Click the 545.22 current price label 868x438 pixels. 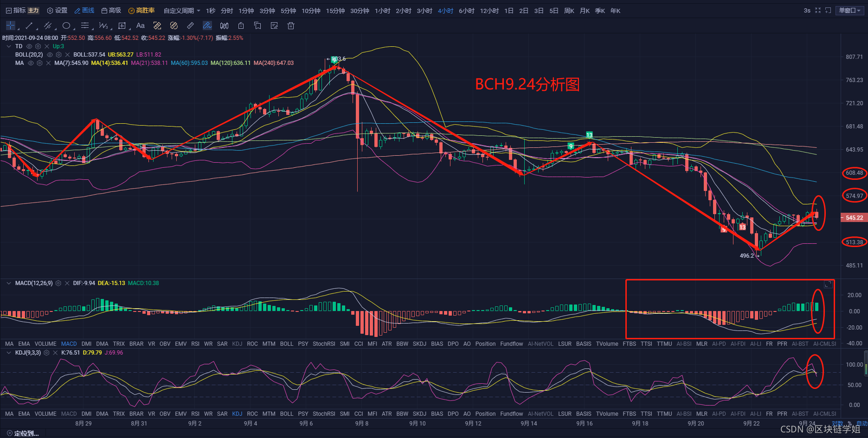(854, 218)
